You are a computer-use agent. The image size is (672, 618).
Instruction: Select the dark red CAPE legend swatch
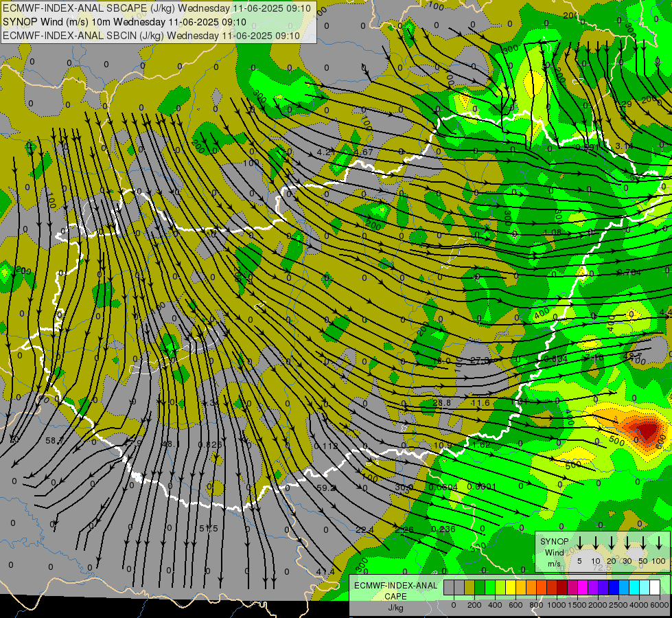(562, 587)
